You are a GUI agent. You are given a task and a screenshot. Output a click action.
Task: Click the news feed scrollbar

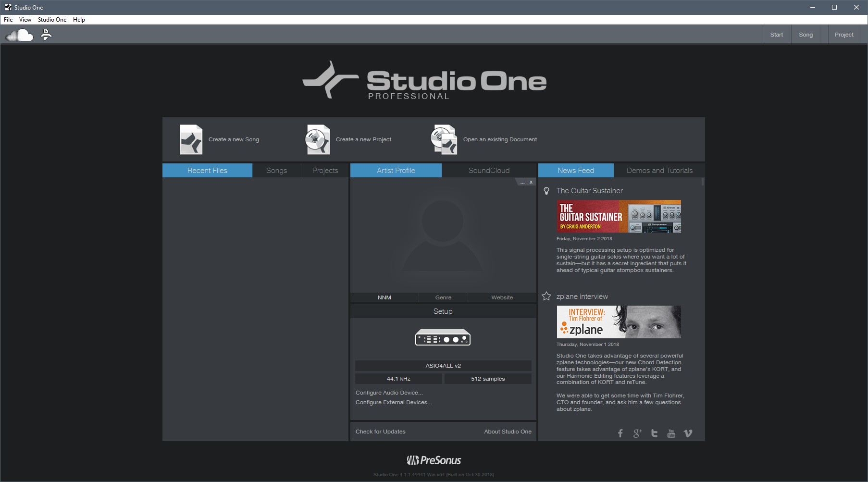click(703, 182)
